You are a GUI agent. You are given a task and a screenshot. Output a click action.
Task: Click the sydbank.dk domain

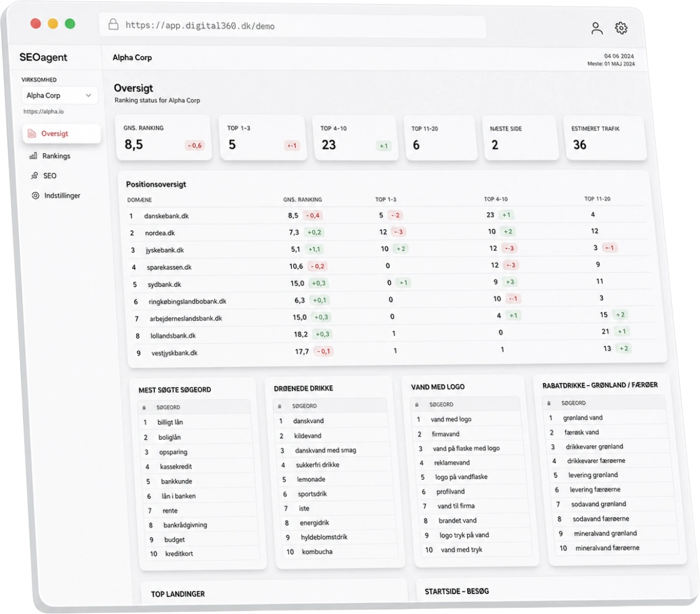tap(164, 285)
